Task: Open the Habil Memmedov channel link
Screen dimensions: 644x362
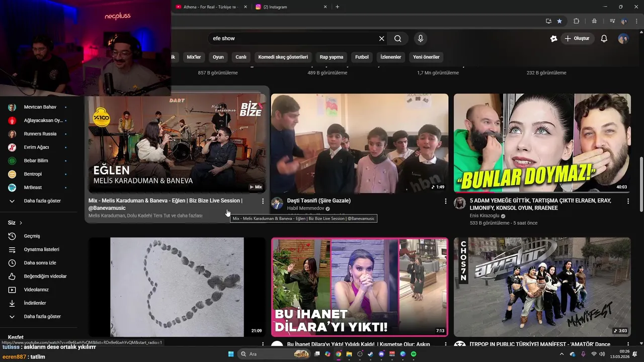Action: pos(305,208)
